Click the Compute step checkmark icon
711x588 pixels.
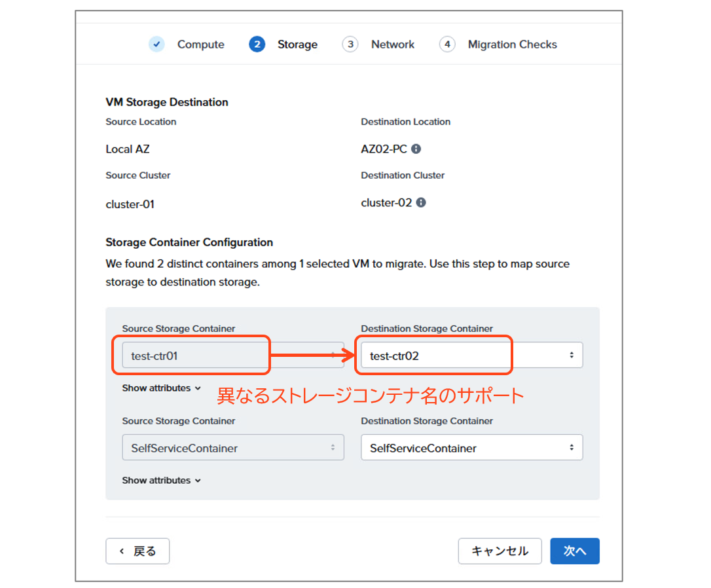point(156,45)
